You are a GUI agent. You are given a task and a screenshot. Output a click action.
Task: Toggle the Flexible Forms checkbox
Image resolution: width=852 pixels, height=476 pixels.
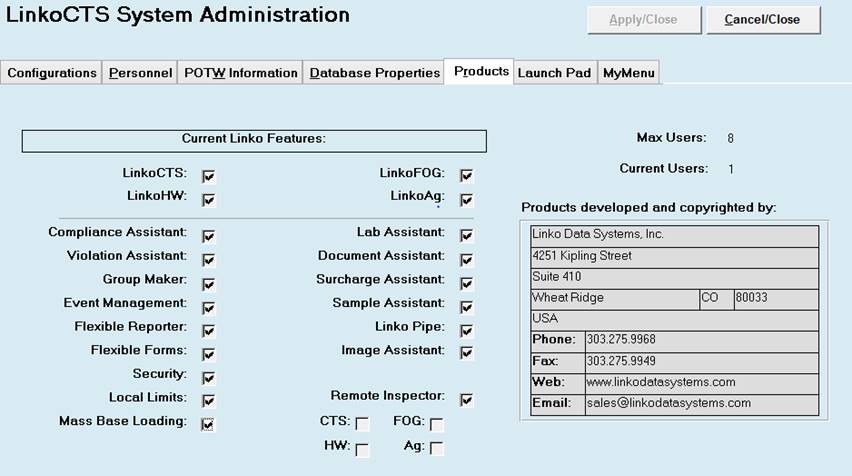click(209, 354)
